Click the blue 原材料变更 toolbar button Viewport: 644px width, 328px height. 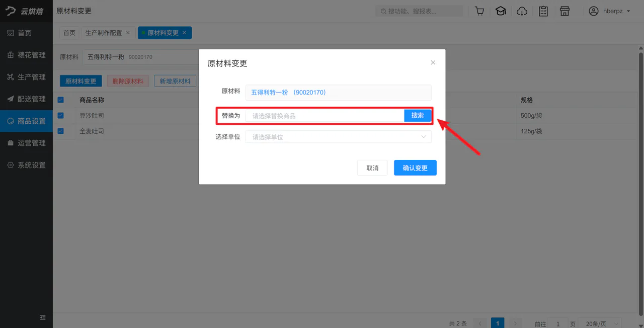point(81,81)
